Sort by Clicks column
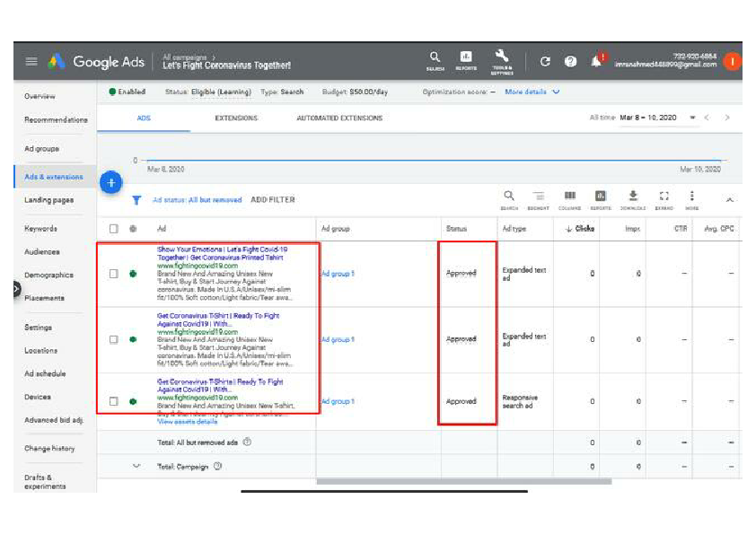 coord(580,229)
